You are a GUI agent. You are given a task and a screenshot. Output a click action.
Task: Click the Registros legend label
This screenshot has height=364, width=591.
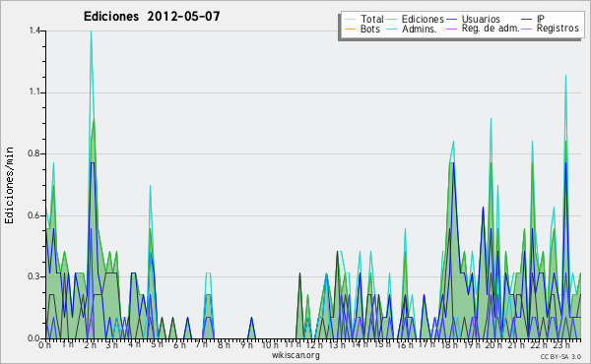tap(558, 29)
